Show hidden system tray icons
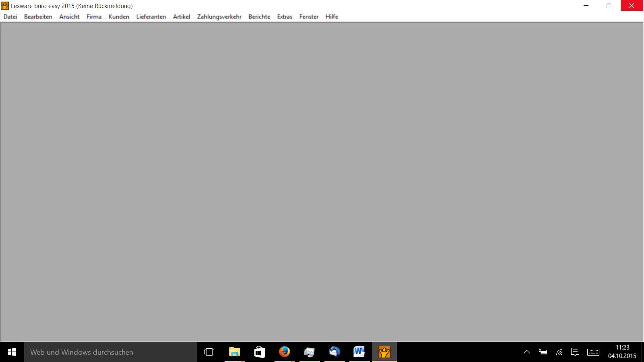 coord(526,352)
